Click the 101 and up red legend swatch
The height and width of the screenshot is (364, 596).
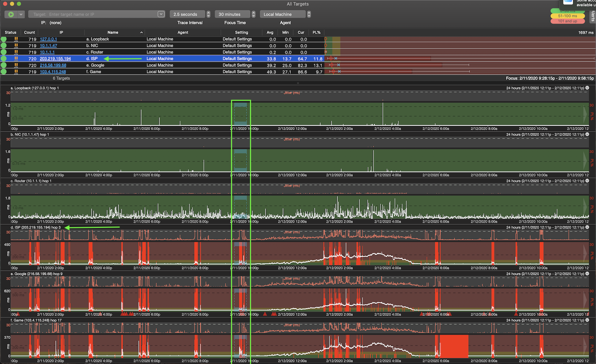tap(567, 21)
